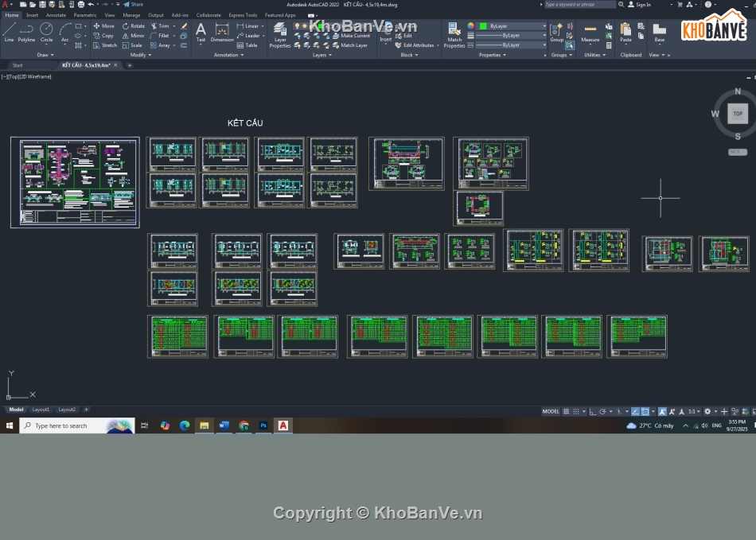Click the Sign In button
Viewport: 756px width, 540px height.
pos(640,5)
